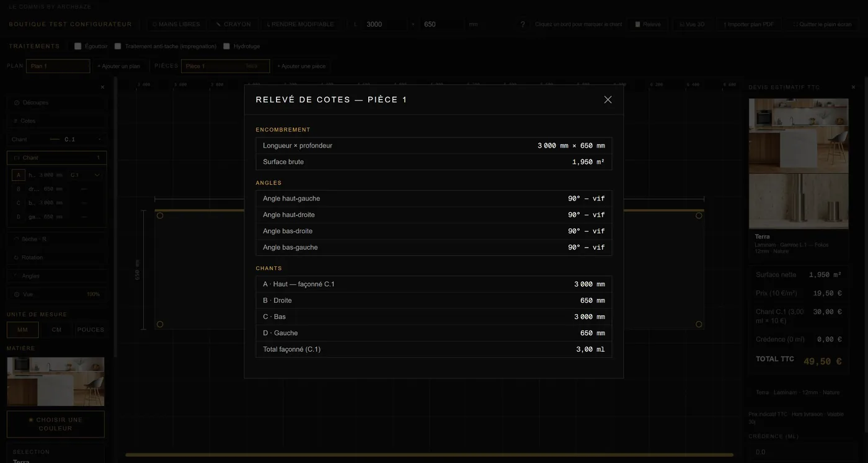The height and width of the screenshot is (463, 868).
Task: Set measurement unit to Pouces
Action: (x=91, y=330)
